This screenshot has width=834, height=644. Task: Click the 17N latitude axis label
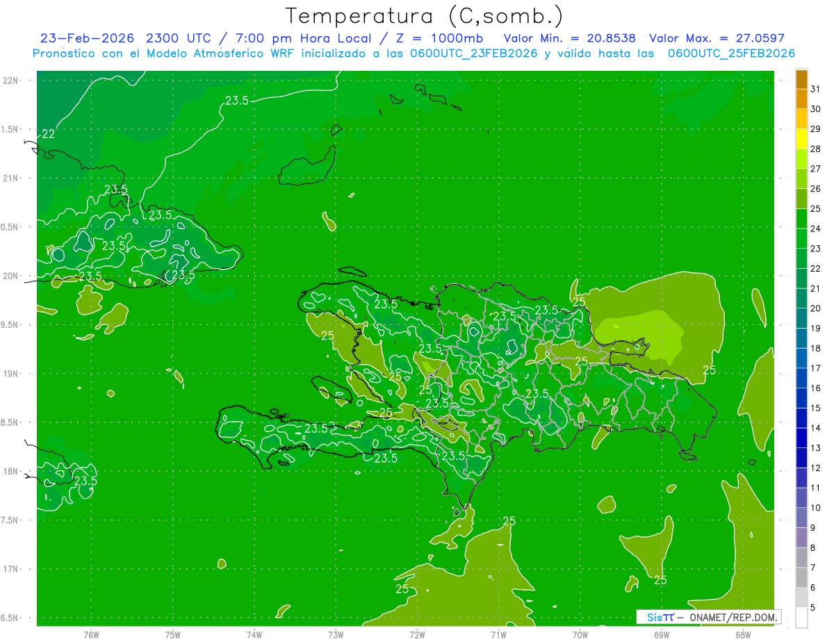12,569
